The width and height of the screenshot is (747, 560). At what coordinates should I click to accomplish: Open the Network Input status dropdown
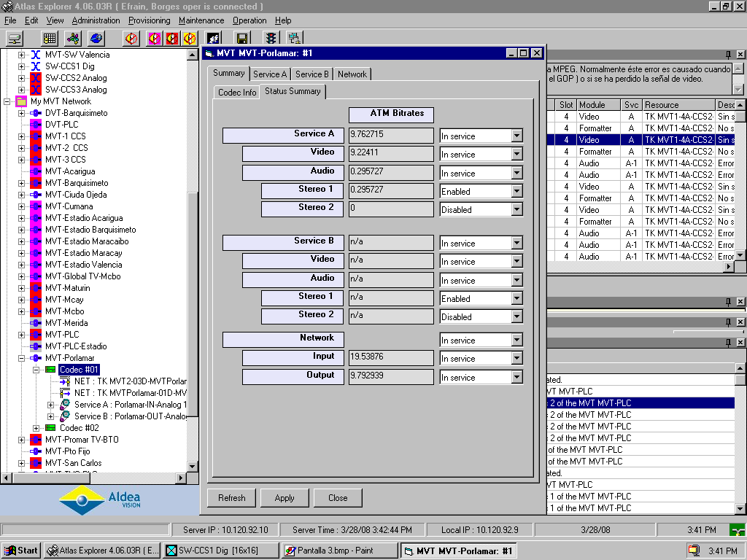(x=516, y=359)
